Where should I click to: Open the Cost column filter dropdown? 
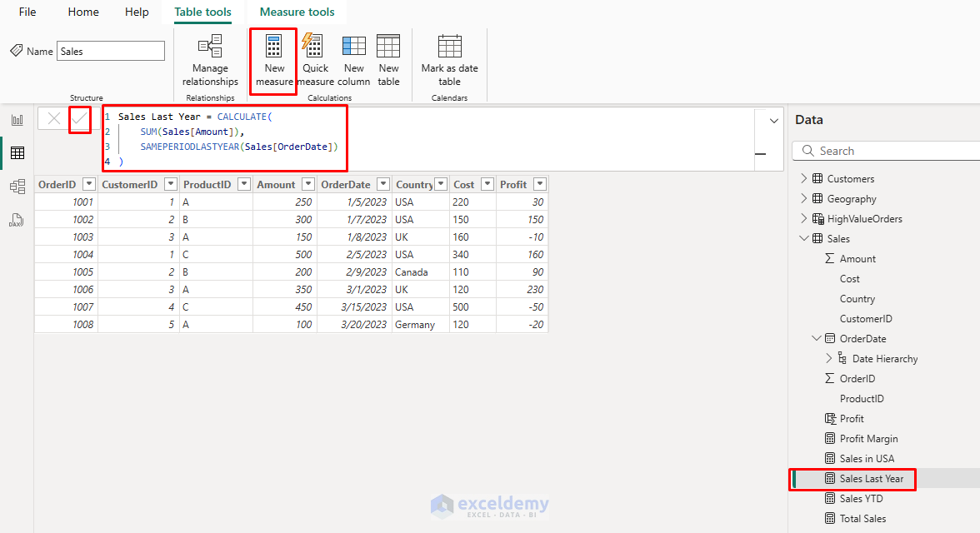(487, 184)
